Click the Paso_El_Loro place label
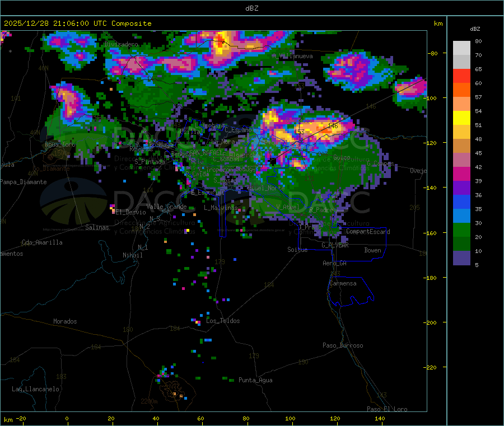Image resolution: width=504 pixels, height=426 pixels. (x=387, y=409)
